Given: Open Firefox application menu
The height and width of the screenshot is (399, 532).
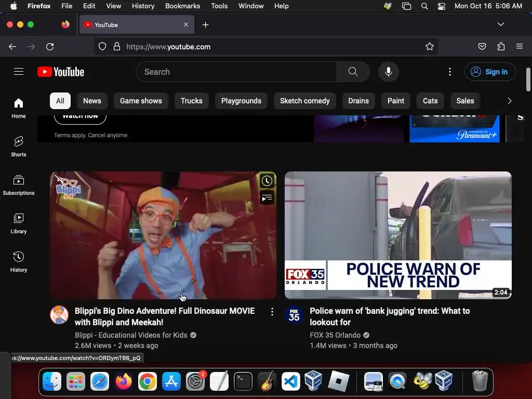Looking at the screenshot, I should point(520,46).
